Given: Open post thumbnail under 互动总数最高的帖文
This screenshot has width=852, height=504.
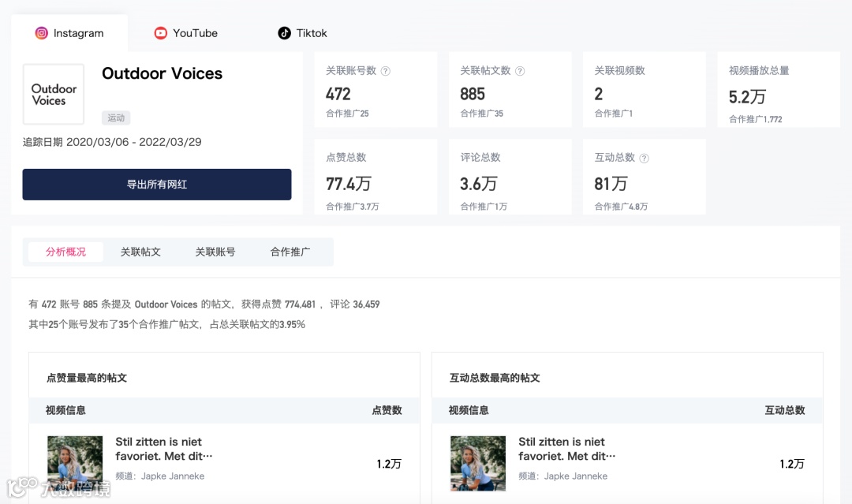Looking at the screenshot, I should (x=478, y=463).
